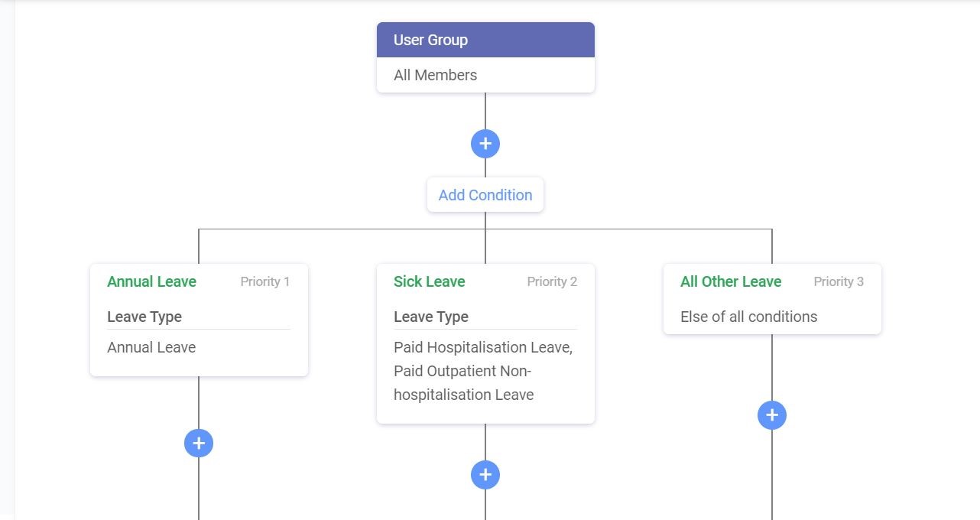Viewport: 980px width, 520px height.
Task: Select the Else of all conditions text
Action: tap(748, 317)
